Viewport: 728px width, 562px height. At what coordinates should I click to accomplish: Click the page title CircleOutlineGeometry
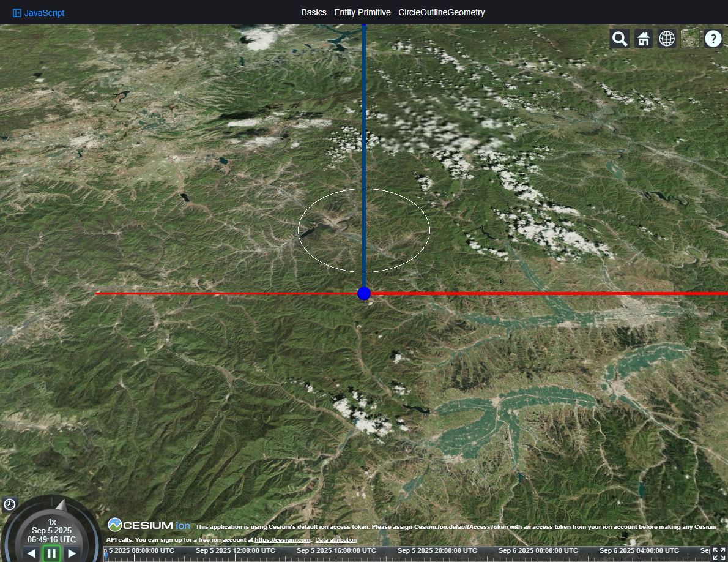pos(442,12)
